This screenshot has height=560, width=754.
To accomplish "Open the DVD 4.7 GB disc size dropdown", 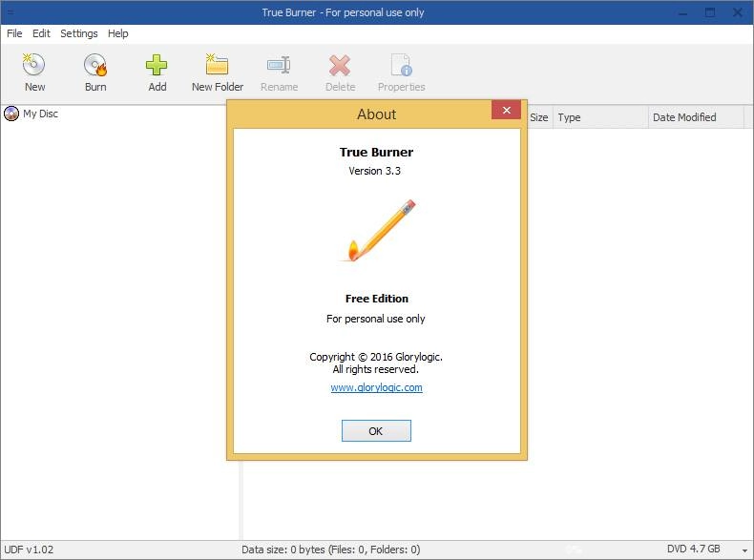I will pos(744,550).
